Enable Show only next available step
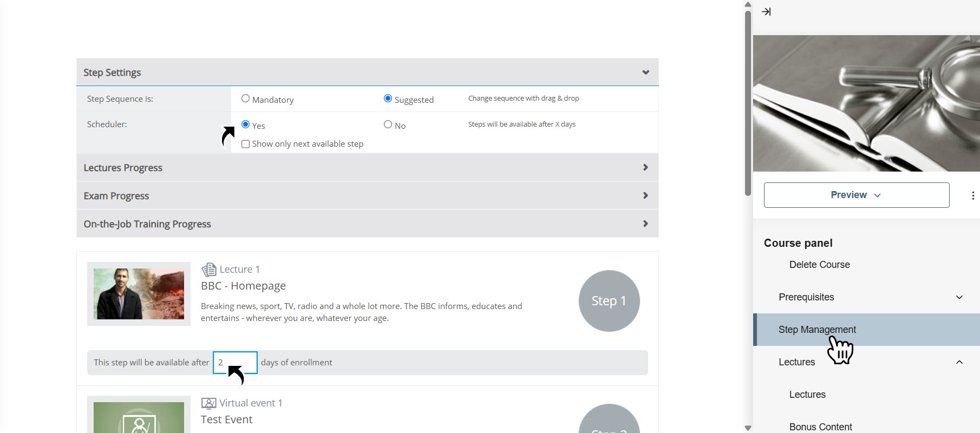The height and width of the screenshot is (433, 980). (246, 144)
